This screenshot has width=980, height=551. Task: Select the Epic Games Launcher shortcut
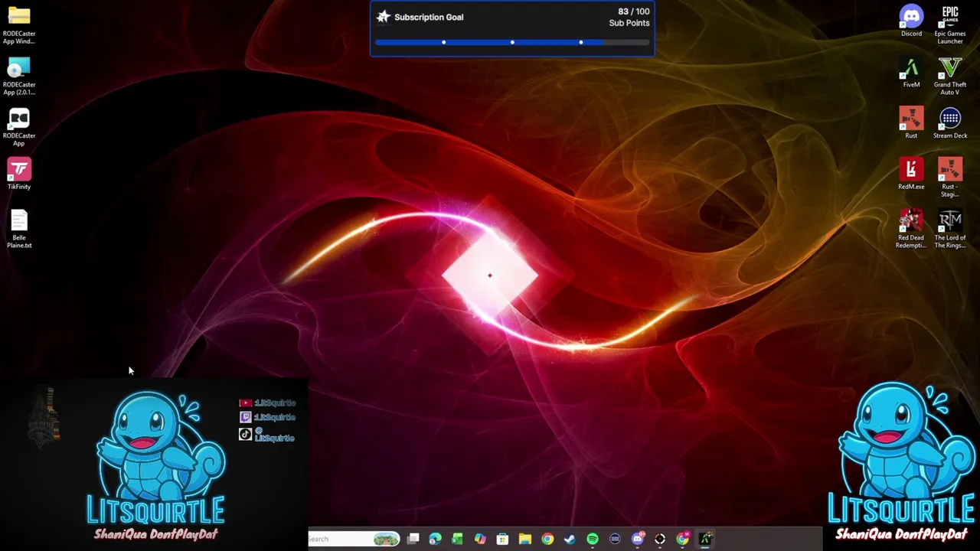point(950,25)
